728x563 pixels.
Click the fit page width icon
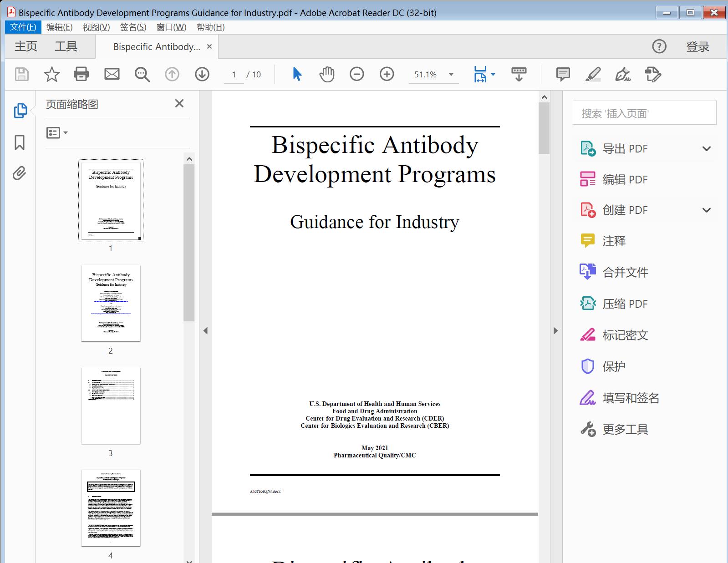click(480, 74)
